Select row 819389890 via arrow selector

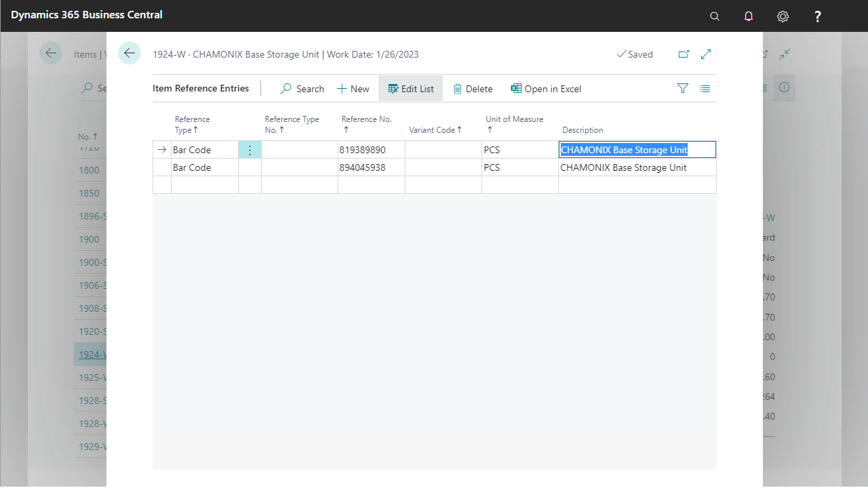162,150
